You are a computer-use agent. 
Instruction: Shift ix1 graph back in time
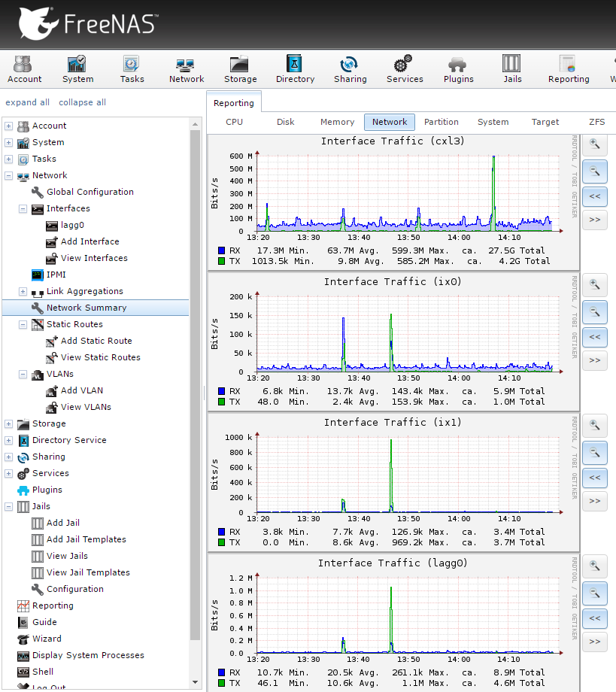point(594,477)
